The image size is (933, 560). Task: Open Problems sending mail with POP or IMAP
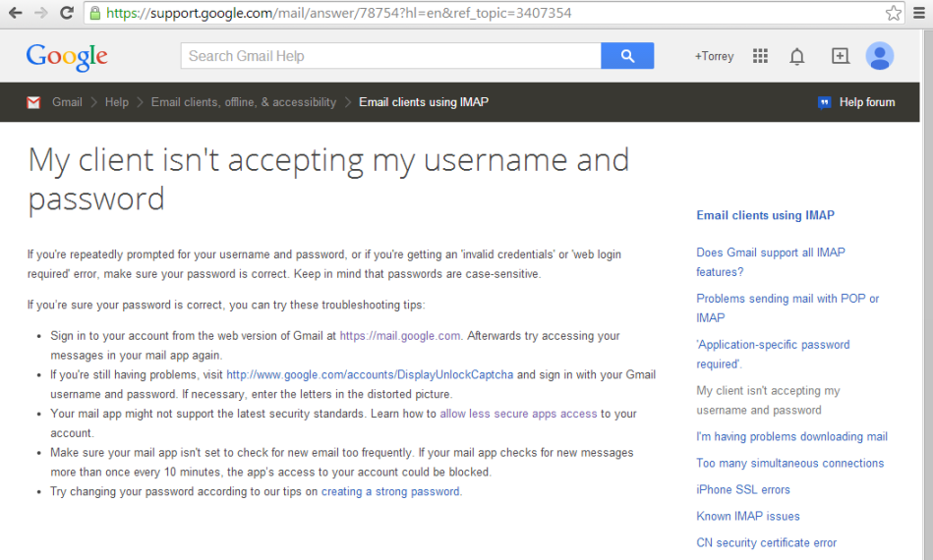787,308
